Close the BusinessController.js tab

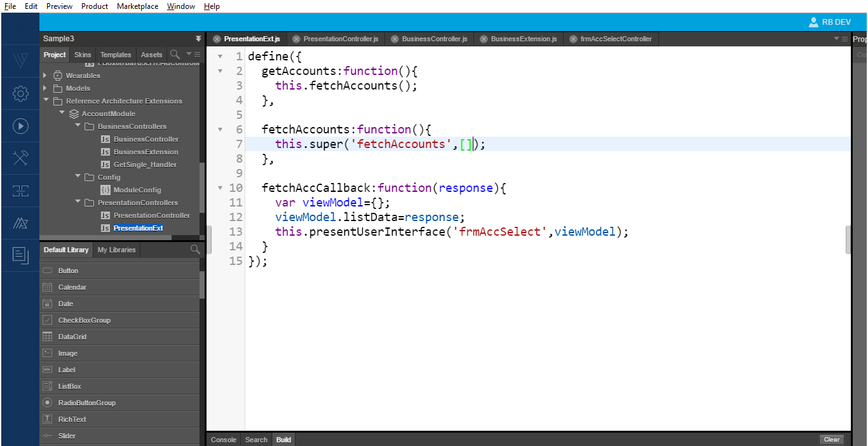click(395, 39)
